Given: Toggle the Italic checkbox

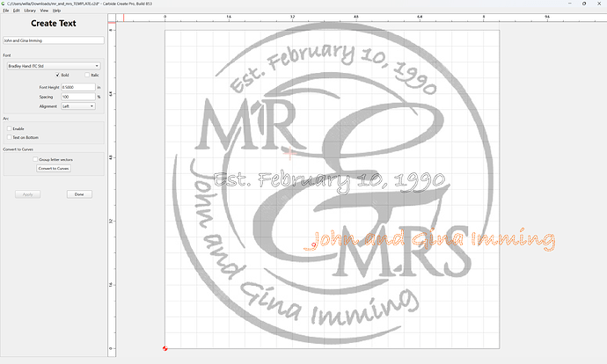Looking at the screenshot, I should point(87,75).
